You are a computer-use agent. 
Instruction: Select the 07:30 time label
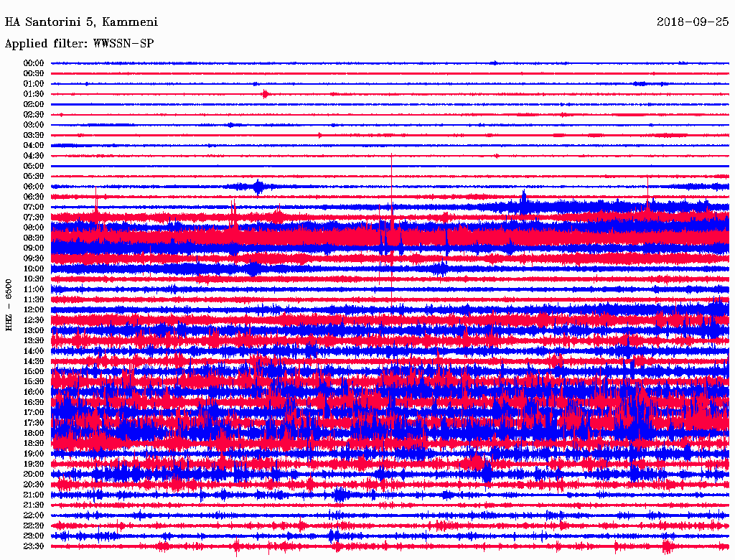coord(34,217)
